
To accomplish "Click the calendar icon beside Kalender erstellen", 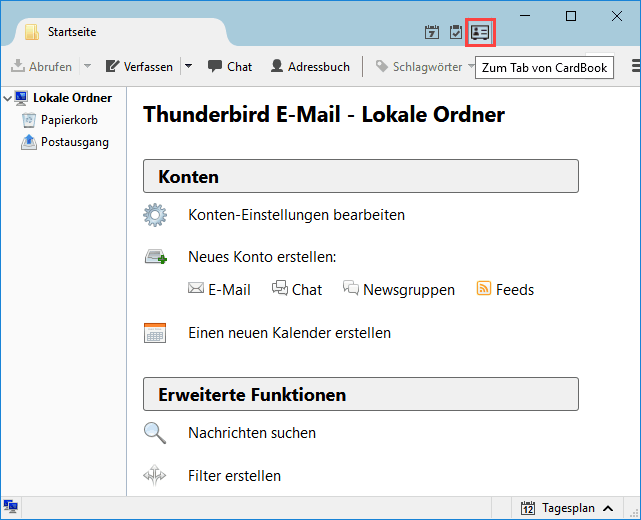I will pyautogui.click(x=155, y=333).
